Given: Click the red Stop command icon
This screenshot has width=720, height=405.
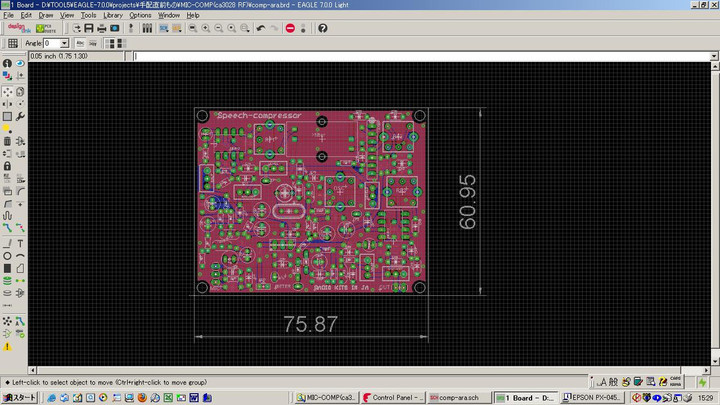Looking at the screenshot, I should tap(290, 28).
